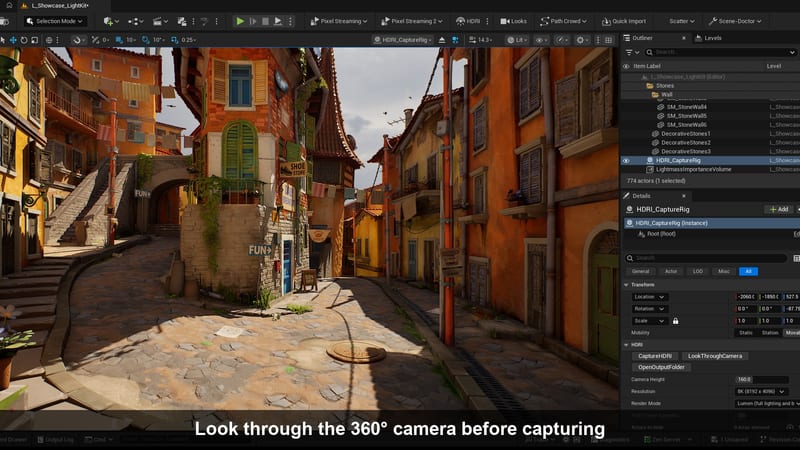Click the Quick Import toolbar button
Screen dimensions: 800x450
click(x=623, y=21)
